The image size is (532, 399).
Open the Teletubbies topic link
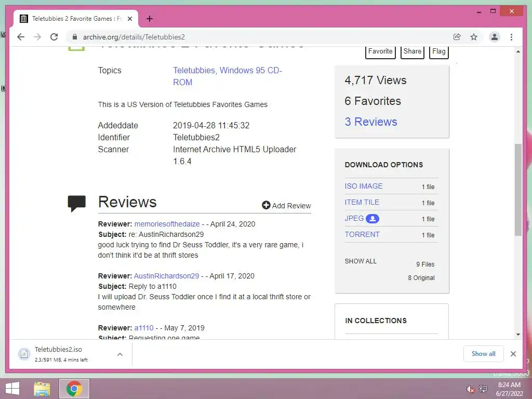click(194, 70)
